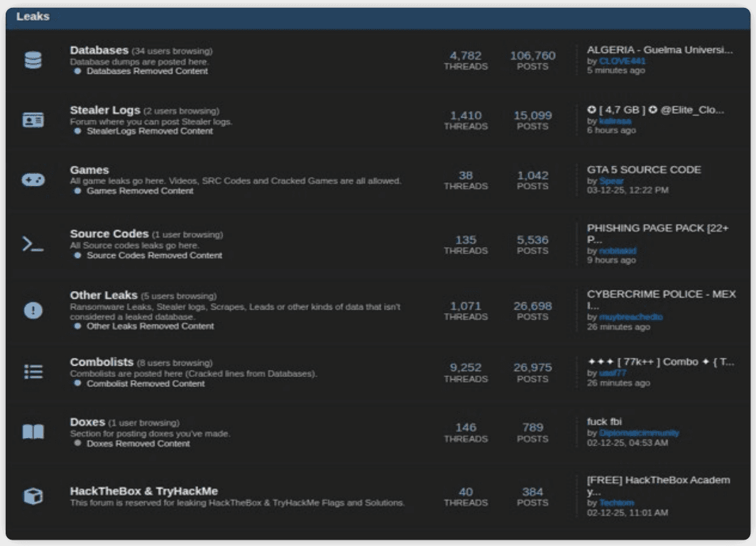Click the Source Codes terminal prompt icon

click(33, 244)
